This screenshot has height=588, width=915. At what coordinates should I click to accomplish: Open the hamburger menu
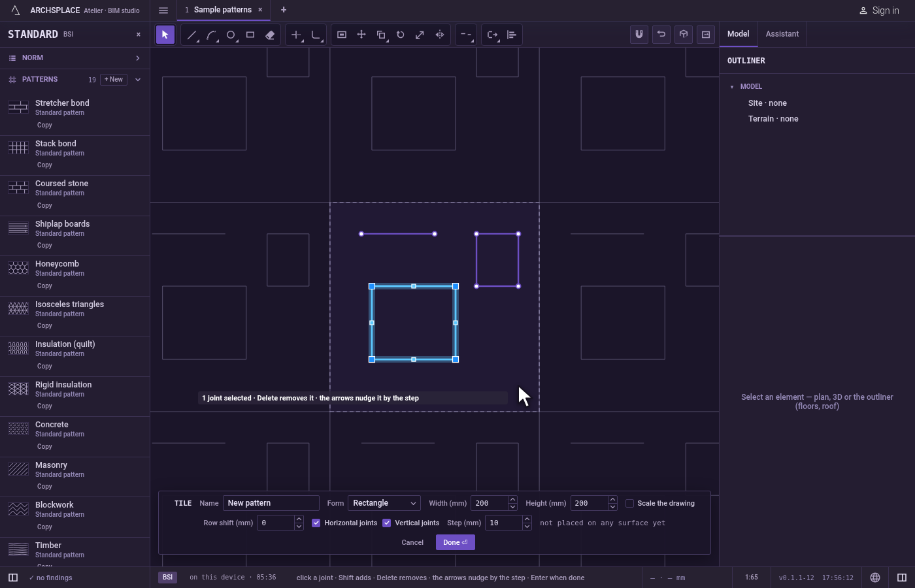(x=163, y=10)
